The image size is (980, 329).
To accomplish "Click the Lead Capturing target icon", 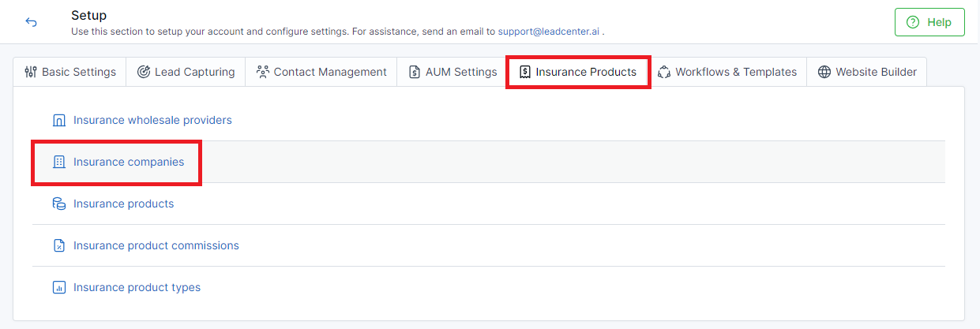I will point(144,72).
